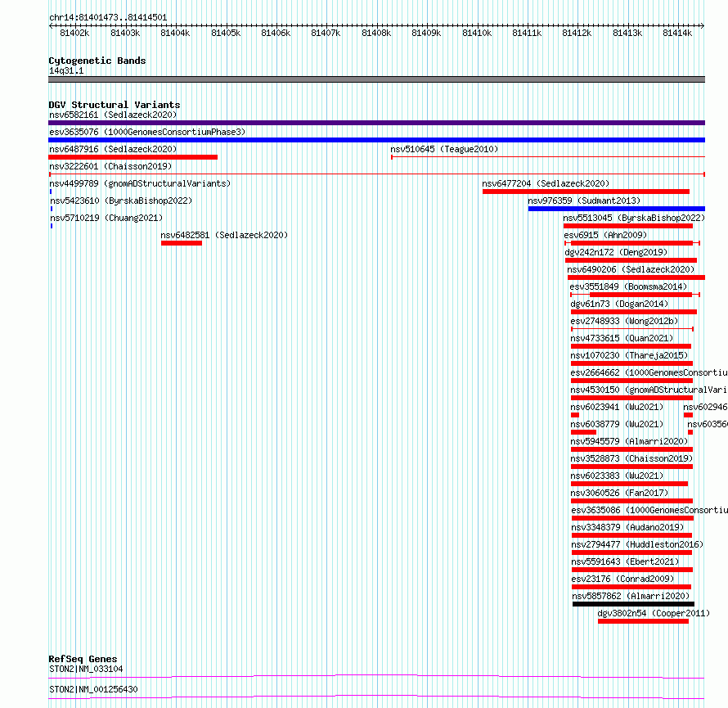
Task: Click the nsv6482581 (Sedlazeck2020) label
Action: 224,235
